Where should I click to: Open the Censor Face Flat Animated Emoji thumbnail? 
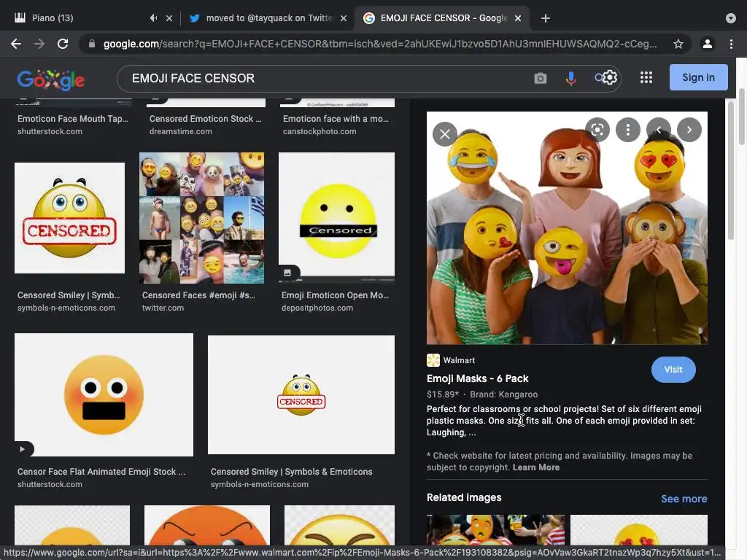(104, 394)
